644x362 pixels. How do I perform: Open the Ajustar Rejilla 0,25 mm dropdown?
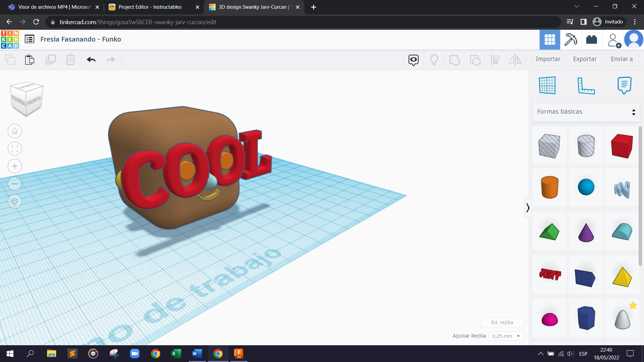pyautogui.click(x=506, y=336)
